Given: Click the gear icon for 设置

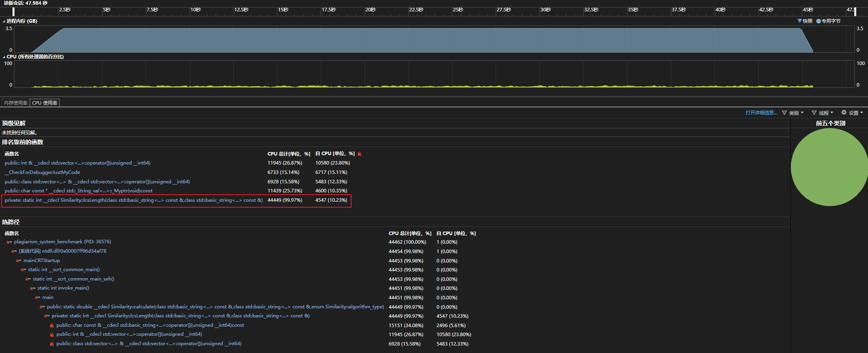Looking at the screenshot, I should [844, 112].
